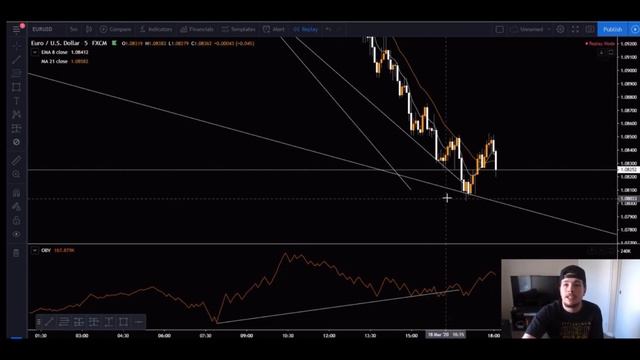Open the icons drawing tool
The height and width of the screenshot is (360, 640).
click(x=16, y=142)
